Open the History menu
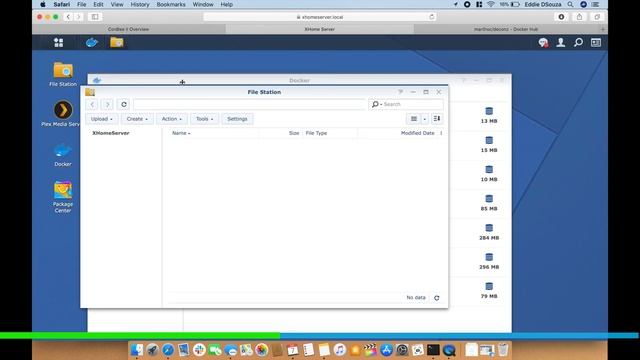Image resolution: width=640 pixels, height=360 pixels. click(140, 4)
